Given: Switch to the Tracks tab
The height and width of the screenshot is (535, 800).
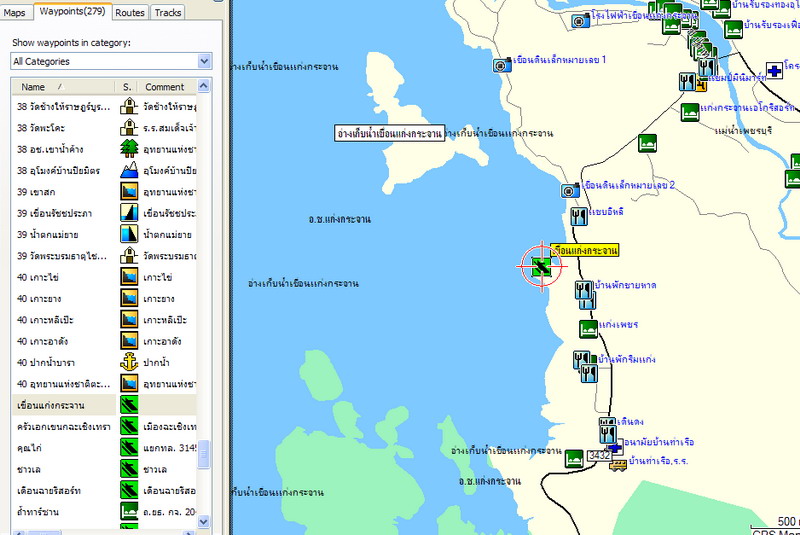Looking at the screenshot, I should click(168, 13).
